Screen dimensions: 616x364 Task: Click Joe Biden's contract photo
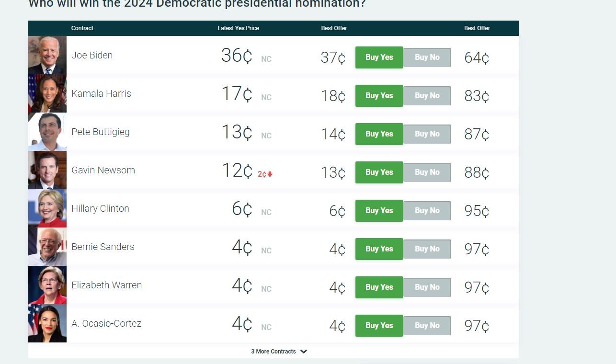47,55
